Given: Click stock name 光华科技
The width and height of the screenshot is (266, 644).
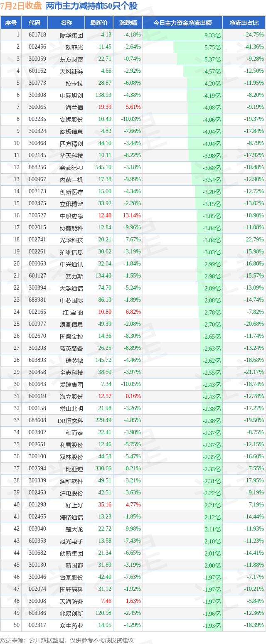Looking at the screenshot, I should pos(71,240).
